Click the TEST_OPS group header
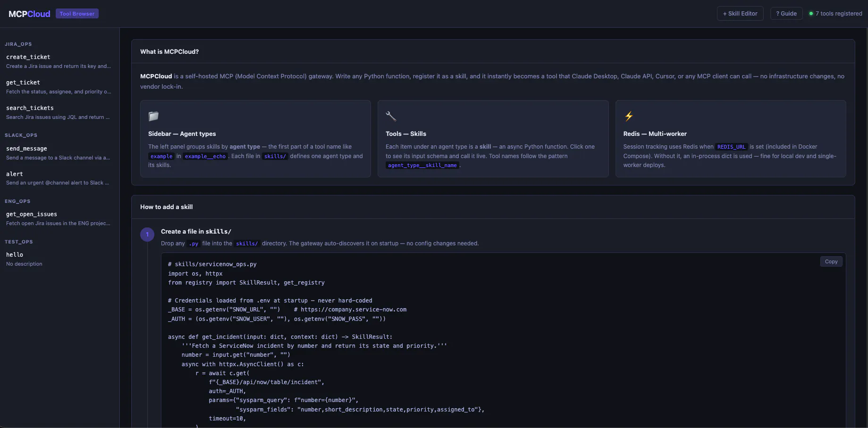868x428 pixels. pos(19,242)
